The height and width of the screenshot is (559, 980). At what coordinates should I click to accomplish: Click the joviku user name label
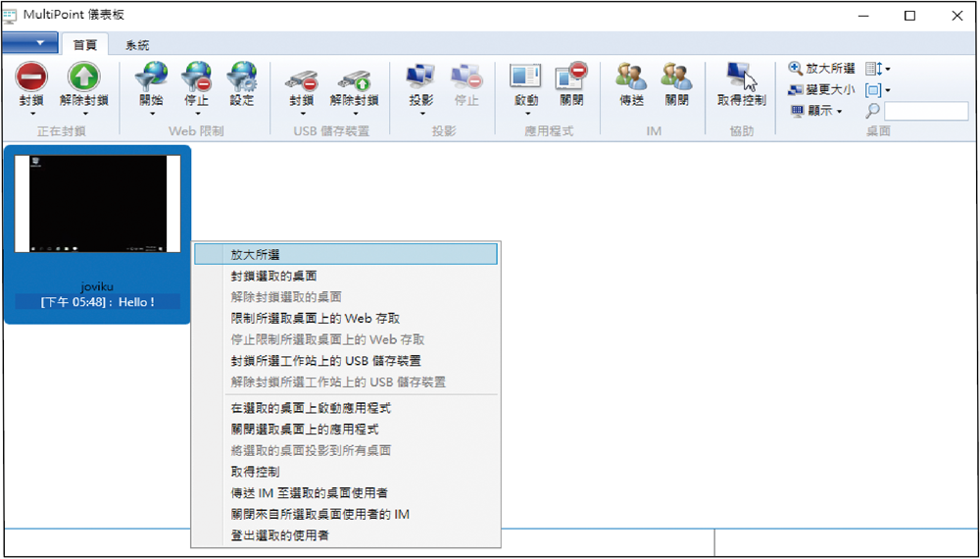point(97,287)
